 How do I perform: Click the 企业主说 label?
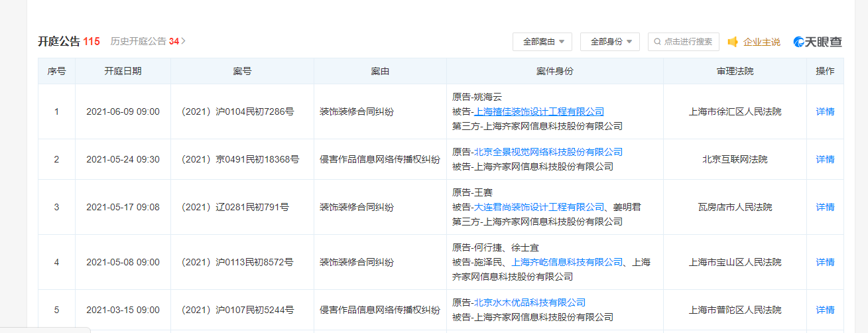click(761, 42)
